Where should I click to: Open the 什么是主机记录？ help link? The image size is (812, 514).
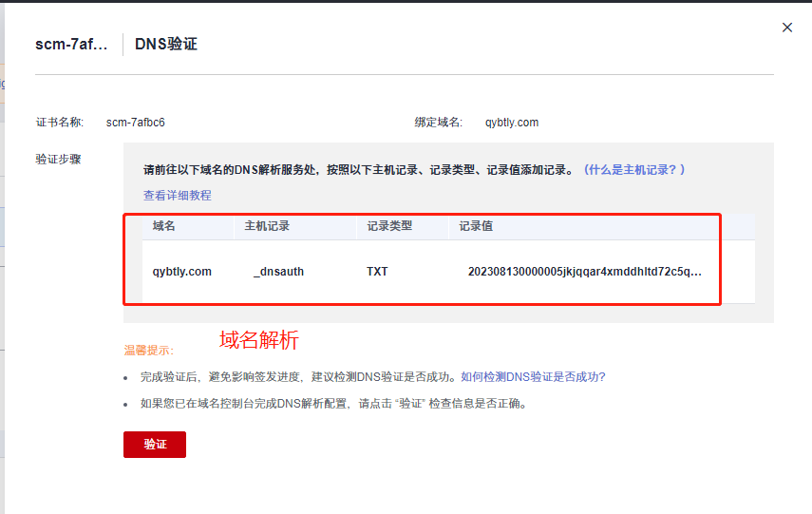(634, 170)
